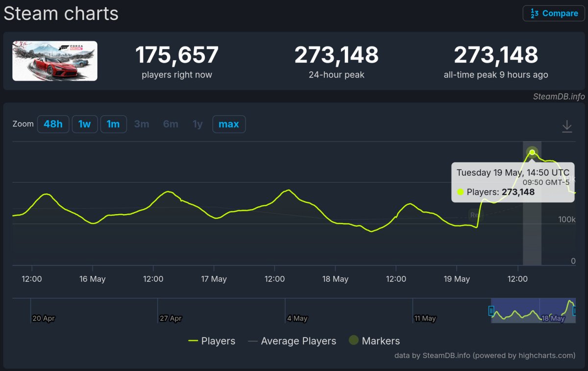Click the 16 May axis label
Viewport: 588px width, 371px height.
point(92,279)
